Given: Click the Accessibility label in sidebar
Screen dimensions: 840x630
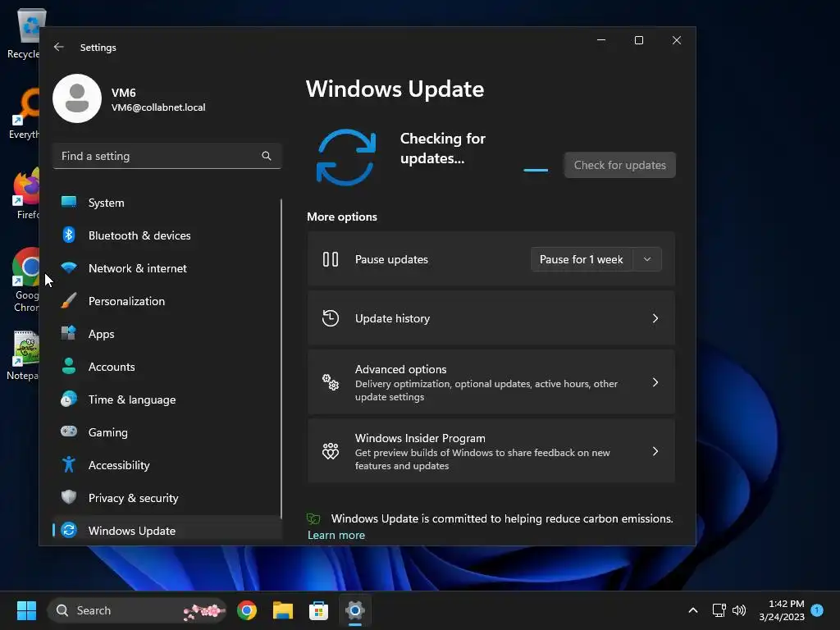Looking at the screenshot, I should tap(119, 465).
